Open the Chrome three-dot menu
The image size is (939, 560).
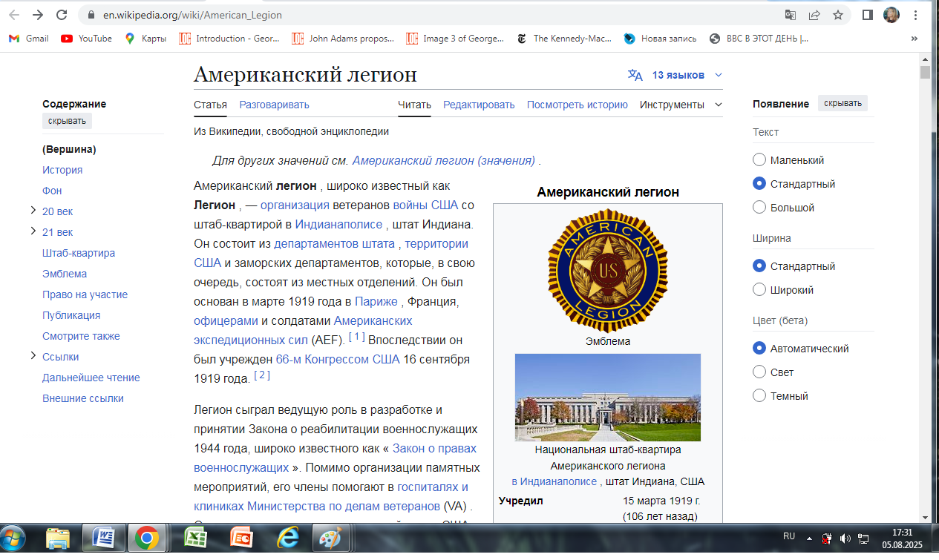tap(916, 15)
